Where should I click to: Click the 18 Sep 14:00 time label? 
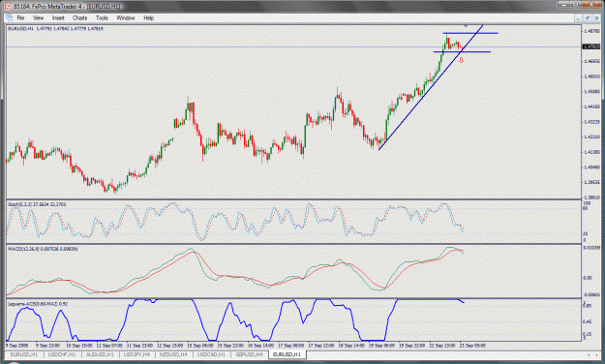point(351,346)
